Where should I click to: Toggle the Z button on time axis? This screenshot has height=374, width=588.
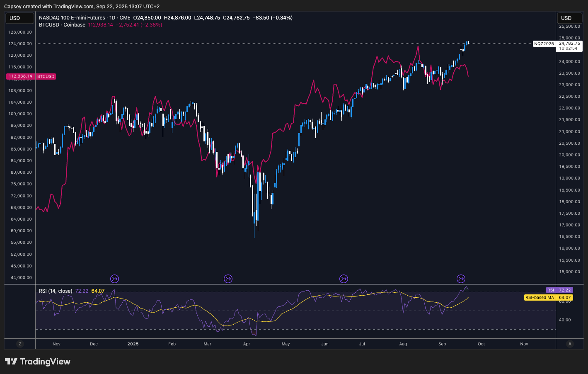(19, 344)
